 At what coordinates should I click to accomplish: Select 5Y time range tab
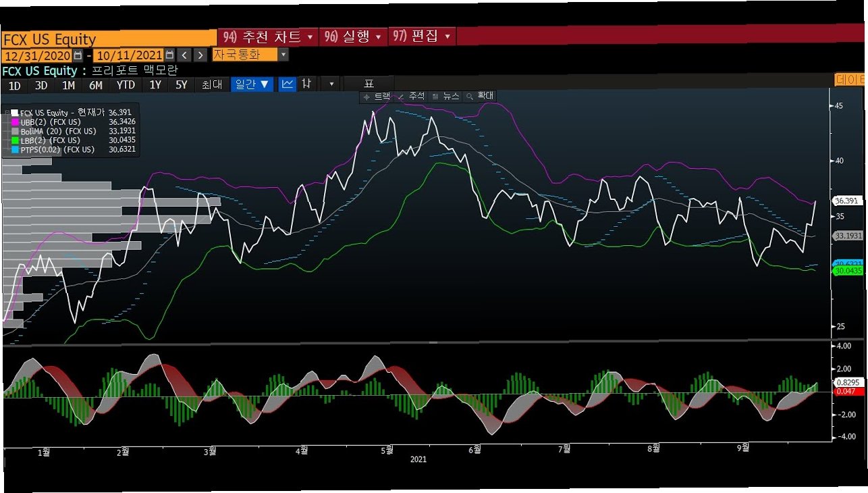click(x=182, y=85)
